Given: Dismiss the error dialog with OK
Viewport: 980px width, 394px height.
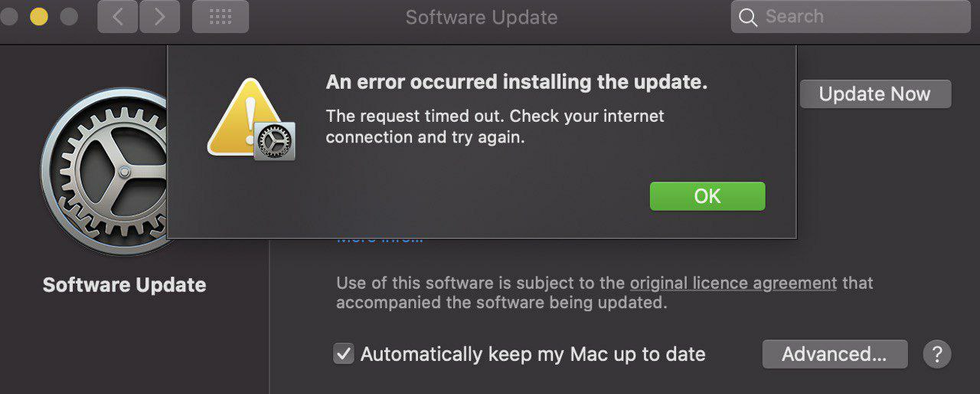Looking at the screenshot, I should point(707,196).
